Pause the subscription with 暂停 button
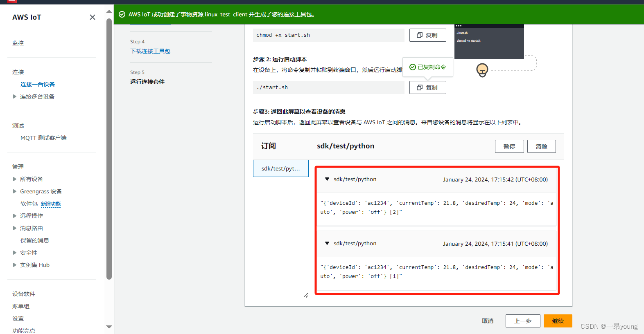This screenshot has height=334, width=644. click(x=509, y=146)
